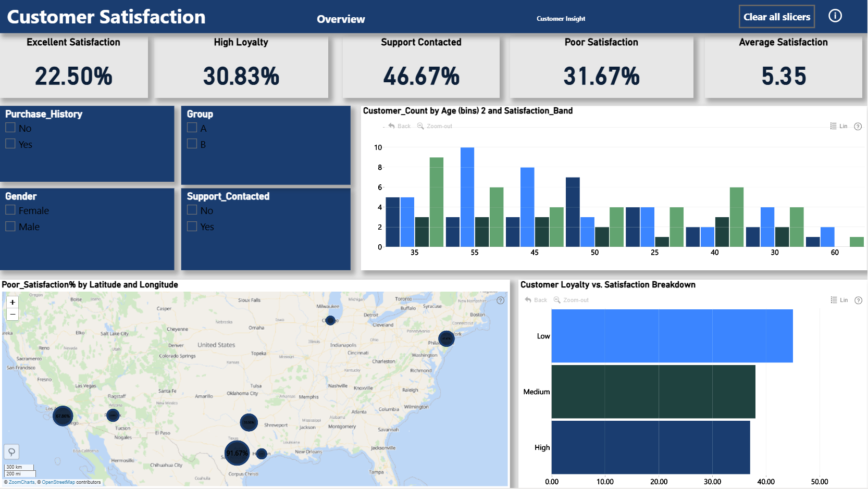The width and height of the screenshot is (868, 489).
Task: Select Group A checkbox
Action: click(192, 128)
